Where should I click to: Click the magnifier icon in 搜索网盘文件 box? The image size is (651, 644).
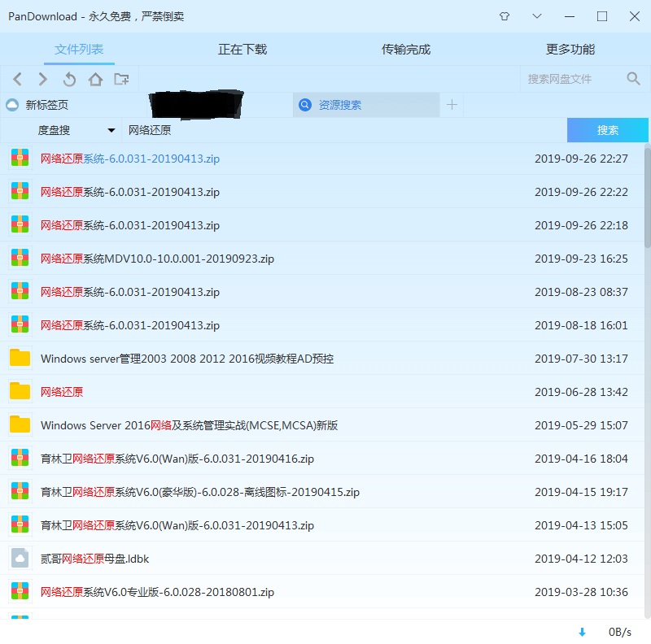[x=633, y=79]
